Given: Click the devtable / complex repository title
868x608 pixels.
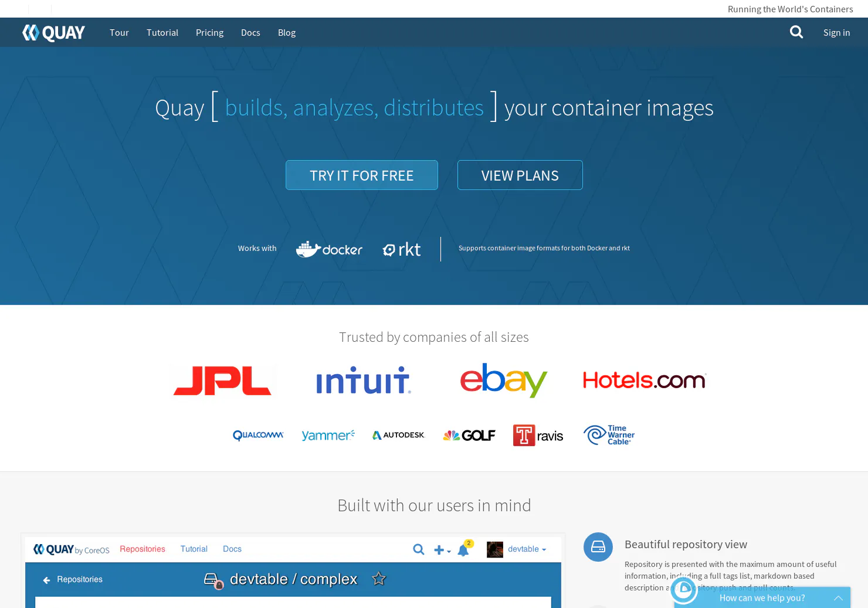Looking at the screenshot, I should click(294, 579).
